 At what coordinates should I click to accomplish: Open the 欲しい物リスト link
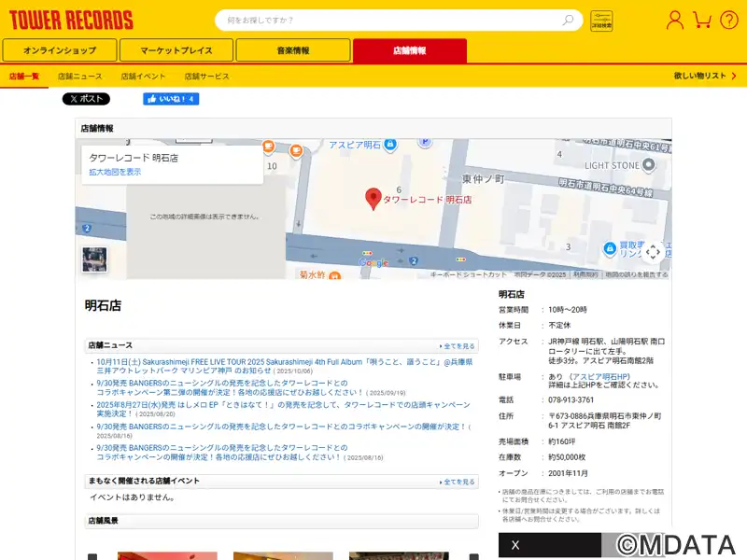tap(705, 76)
